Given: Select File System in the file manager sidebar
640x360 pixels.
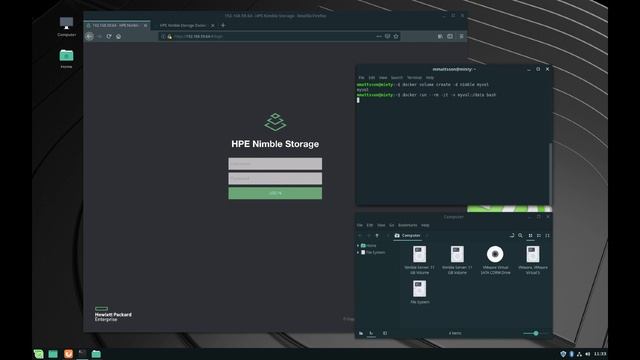Looking at the screenshot, I should pos(373,253).
